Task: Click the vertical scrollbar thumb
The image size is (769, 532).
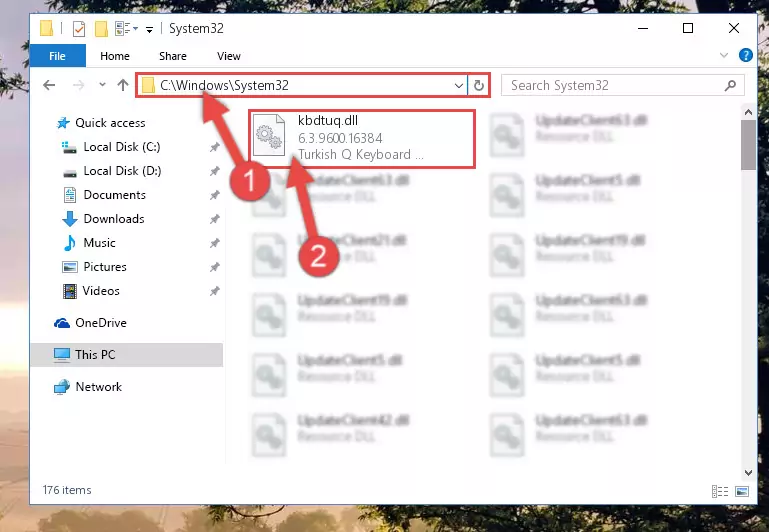Action: 748,145
